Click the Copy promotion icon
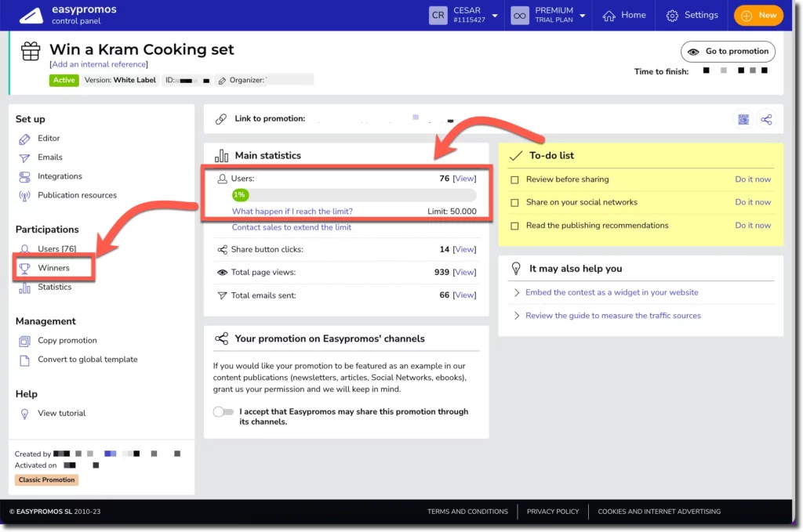The image size is (803, 532). coord(24,341)
